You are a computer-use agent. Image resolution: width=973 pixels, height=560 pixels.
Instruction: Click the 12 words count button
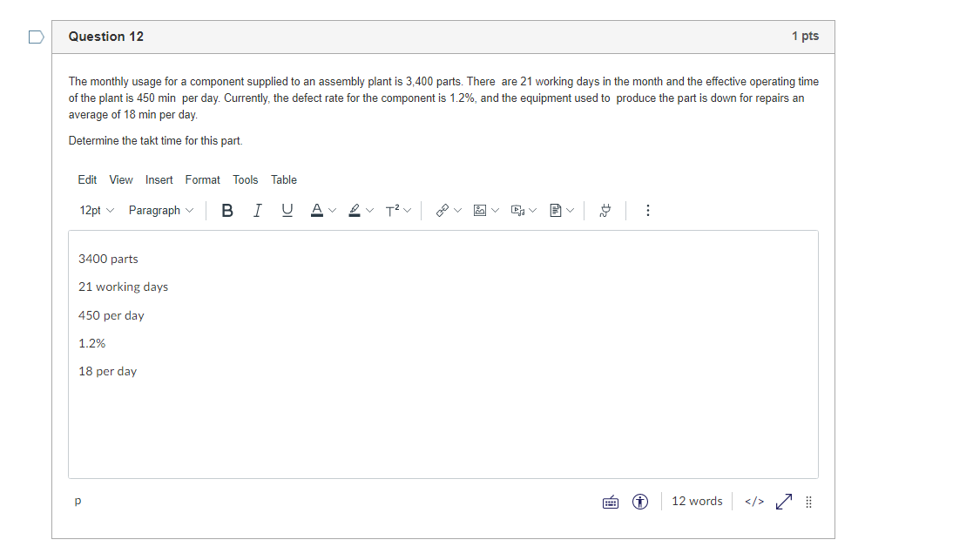697,501
